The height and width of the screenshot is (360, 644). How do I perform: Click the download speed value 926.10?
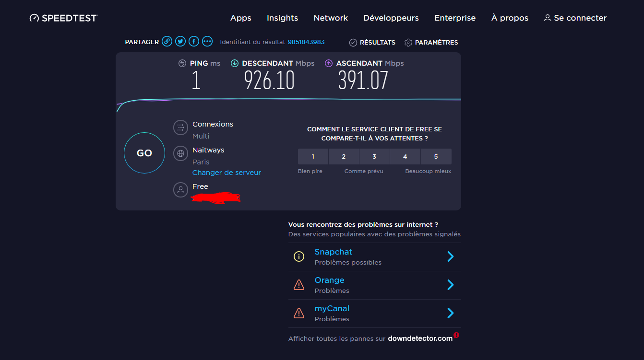click(x=269, y=80)
